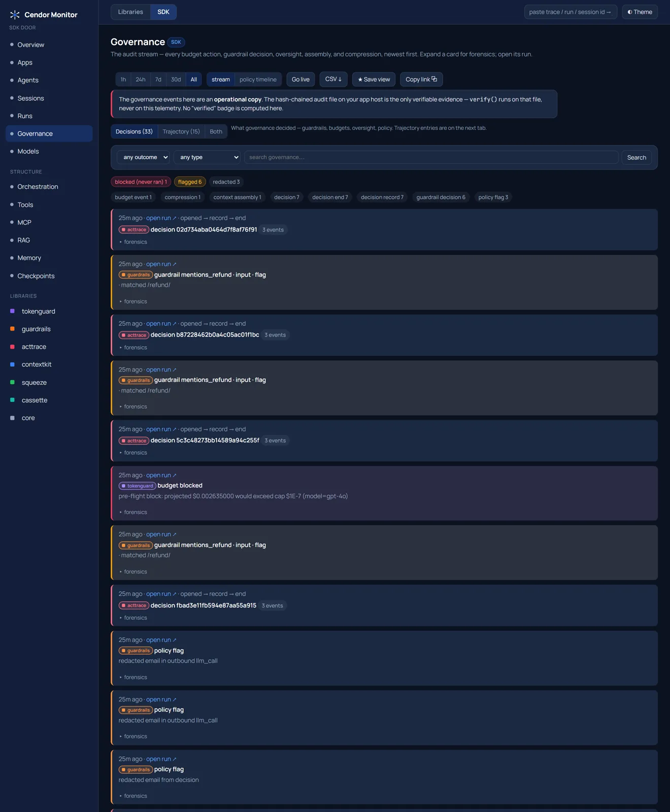Screen dimensions: 670x812
Task: Switch to the Libraries tab
Action: point(130,12)
